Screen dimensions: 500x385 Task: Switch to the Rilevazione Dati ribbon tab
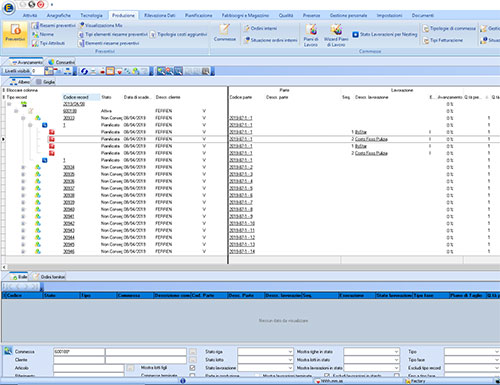tap(160, 15)
